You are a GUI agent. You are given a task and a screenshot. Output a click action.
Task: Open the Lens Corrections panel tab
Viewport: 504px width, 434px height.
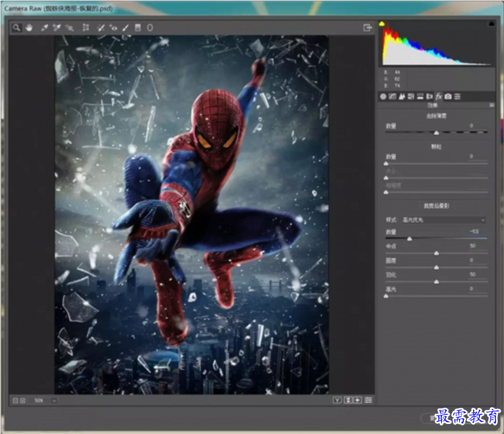tap(430, 96)
